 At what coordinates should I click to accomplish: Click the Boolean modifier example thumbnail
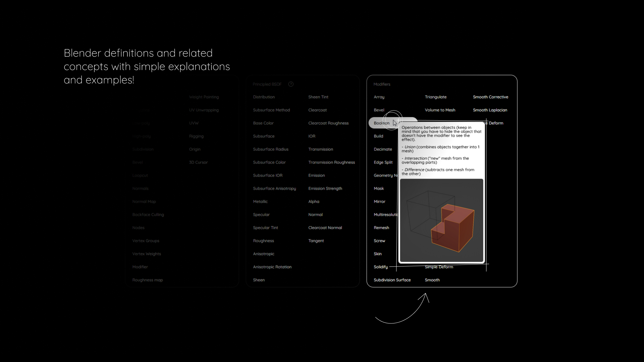point(441,220)
